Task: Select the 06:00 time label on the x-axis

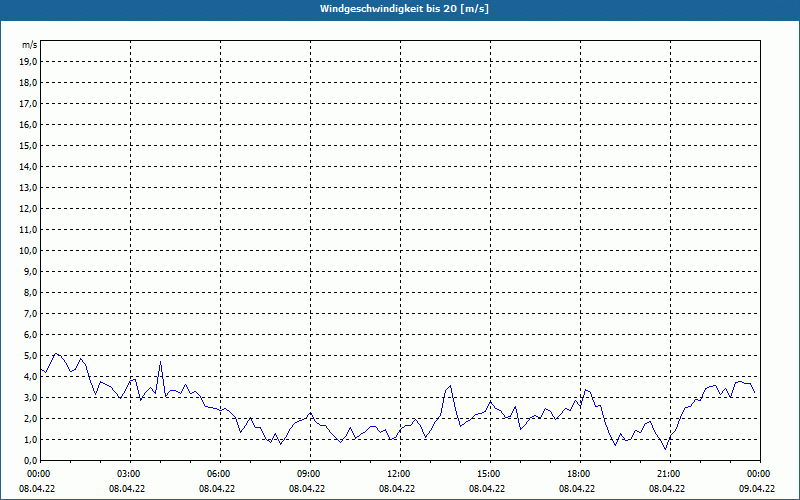Action: (x=220, y=474)
